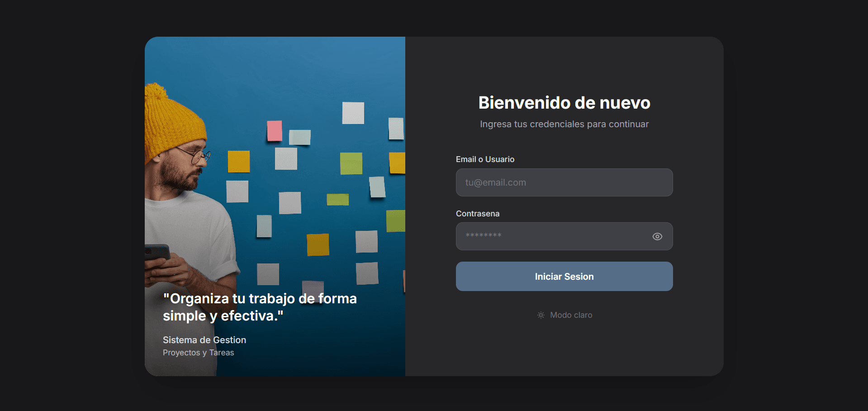Image resolution: width=868 pixels, height=411 pixels.
Task: Click the Proyectos y Tareas caption
Action: [x=199, y=353]
